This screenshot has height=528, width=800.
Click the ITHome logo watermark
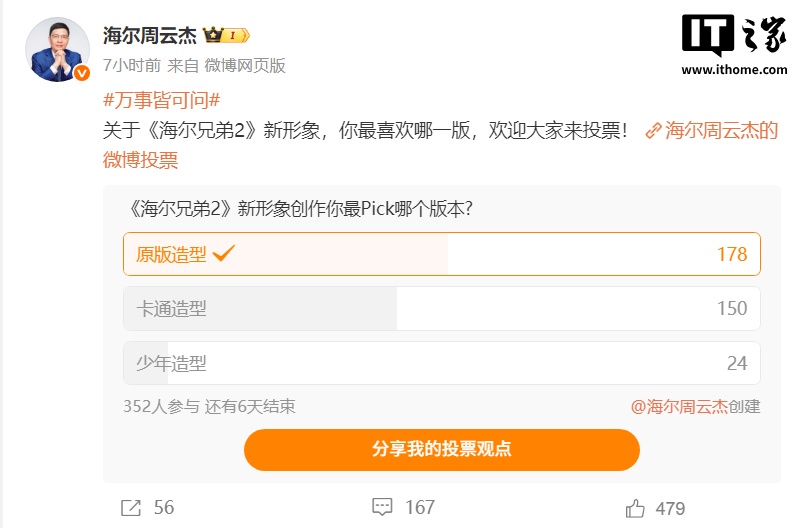(x=734, y=46)
